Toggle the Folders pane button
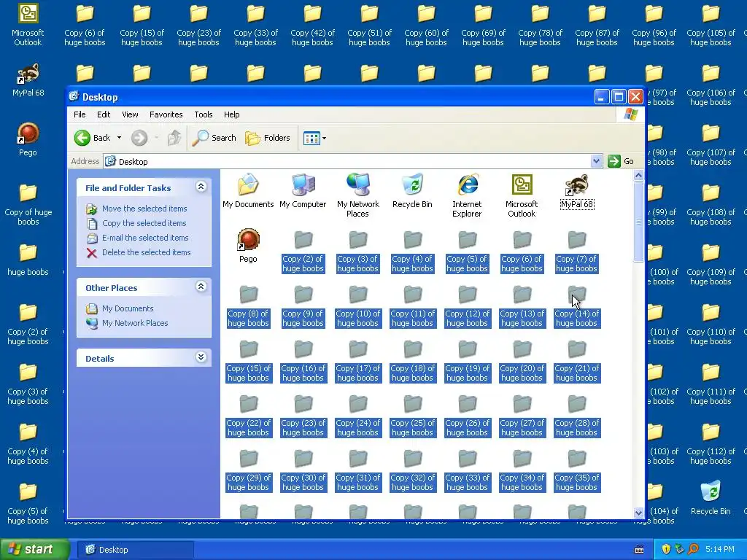Screen dimensions: 747x560 [x=268, y=138]
